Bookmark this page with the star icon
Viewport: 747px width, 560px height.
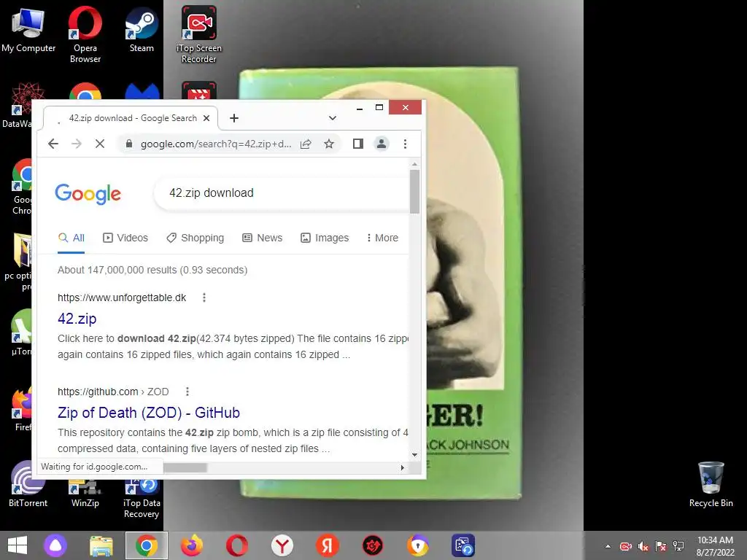tap(329, 144)
